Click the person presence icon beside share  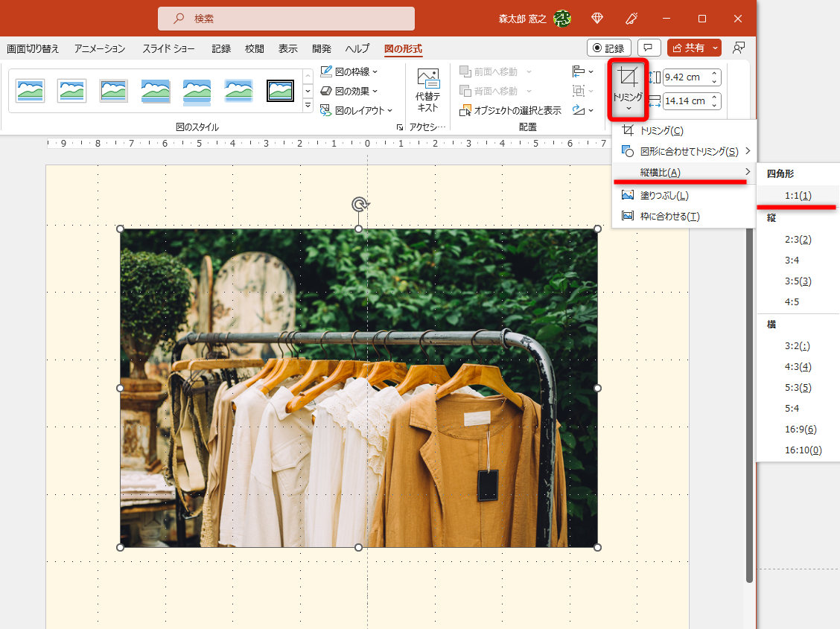739,48
